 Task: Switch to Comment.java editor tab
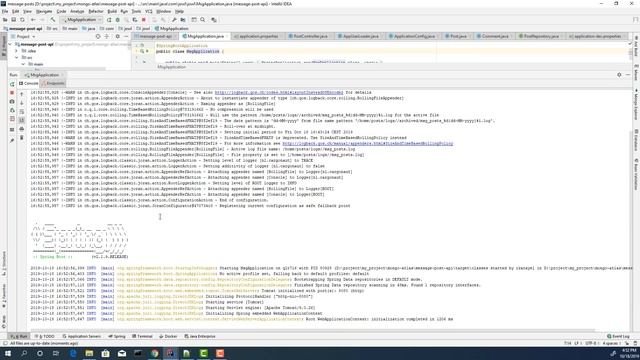pos(494,36)
